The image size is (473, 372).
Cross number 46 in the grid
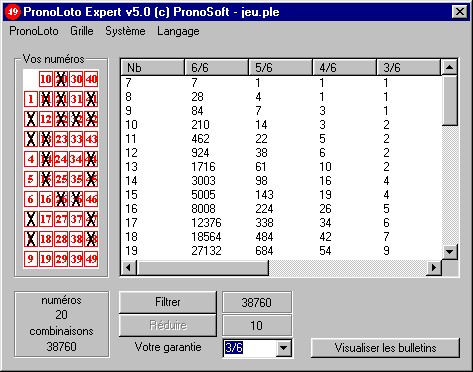click(91, 199)
